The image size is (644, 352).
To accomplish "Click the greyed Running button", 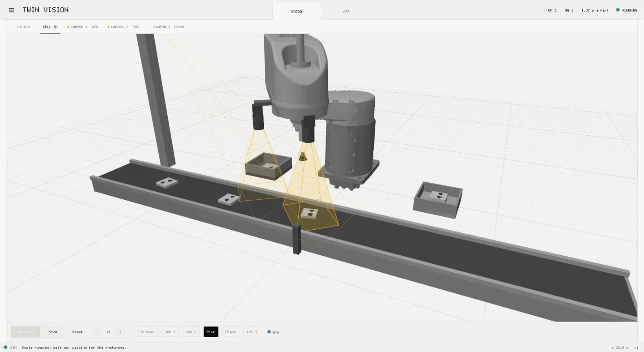I will (x=25, y=332).
